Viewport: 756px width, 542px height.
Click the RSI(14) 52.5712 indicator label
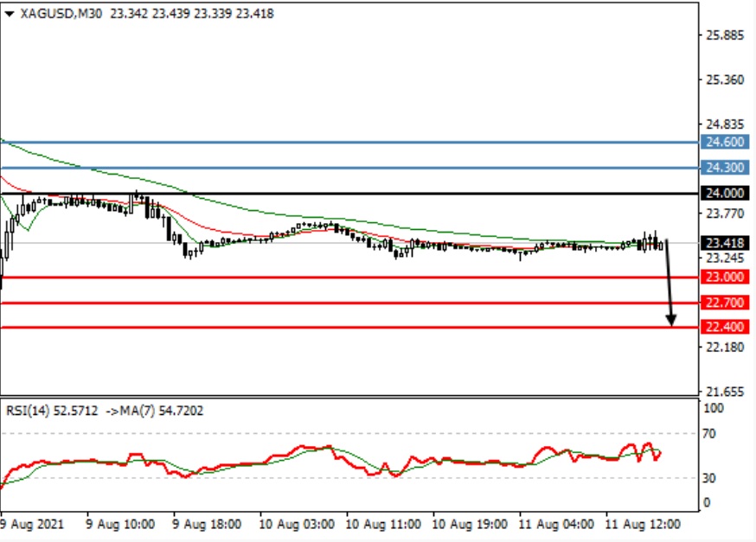coord(52,411)
